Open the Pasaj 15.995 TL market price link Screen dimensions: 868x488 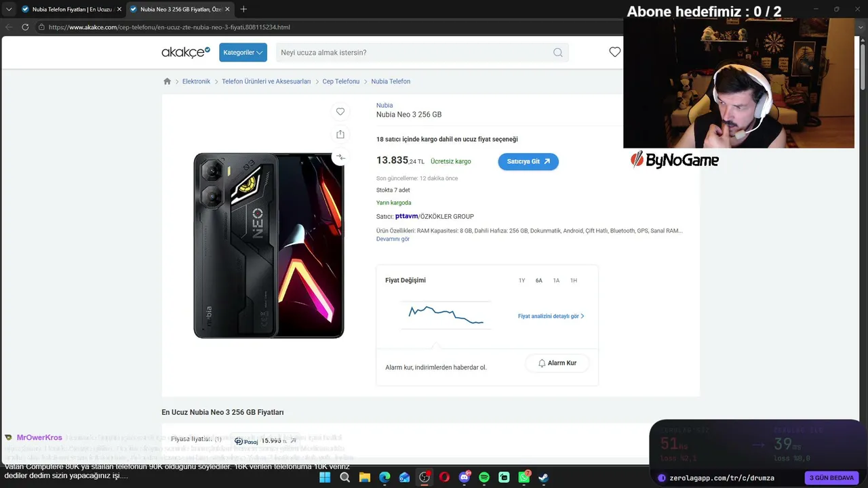[266, 441]
